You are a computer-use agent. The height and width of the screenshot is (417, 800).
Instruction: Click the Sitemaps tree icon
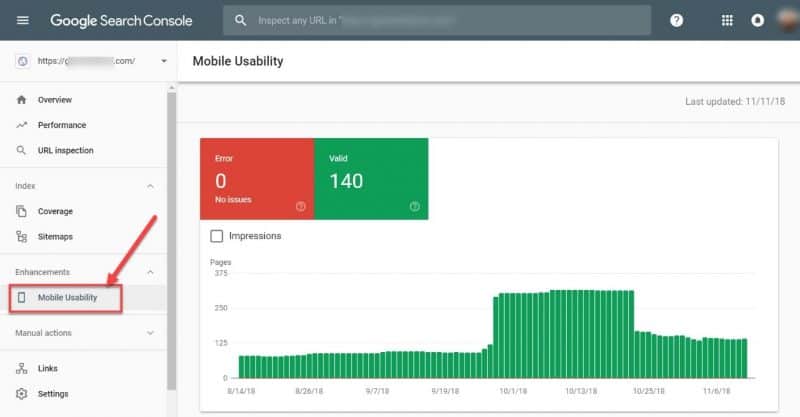[21, 236]
